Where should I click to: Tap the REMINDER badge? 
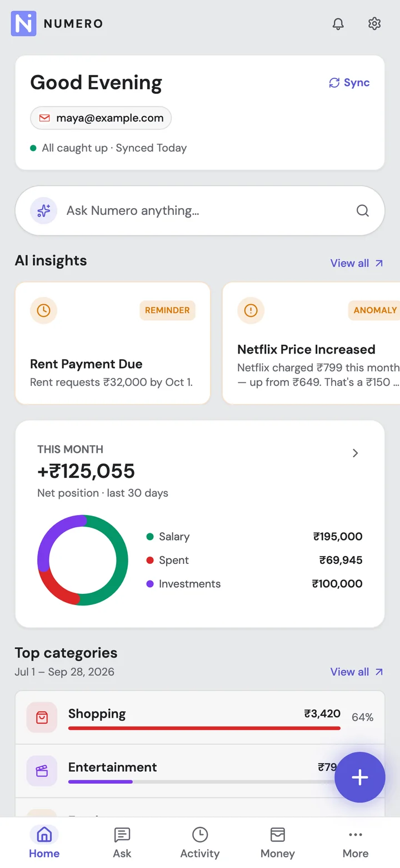(x=167, y=310)
